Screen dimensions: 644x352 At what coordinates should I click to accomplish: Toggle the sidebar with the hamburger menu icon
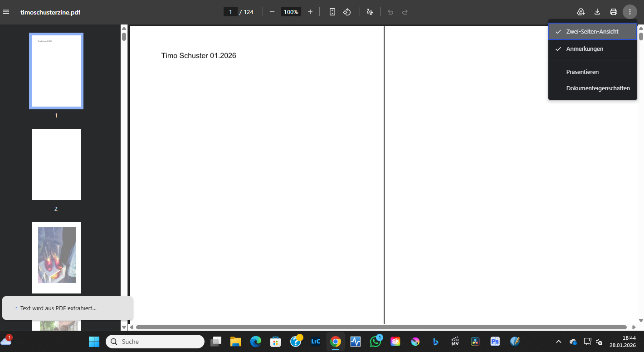[6, 12]
